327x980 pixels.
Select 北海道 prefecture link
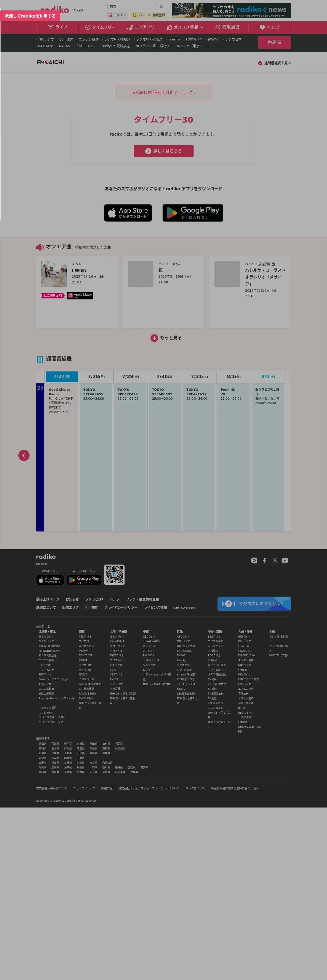tap(42, 743)
